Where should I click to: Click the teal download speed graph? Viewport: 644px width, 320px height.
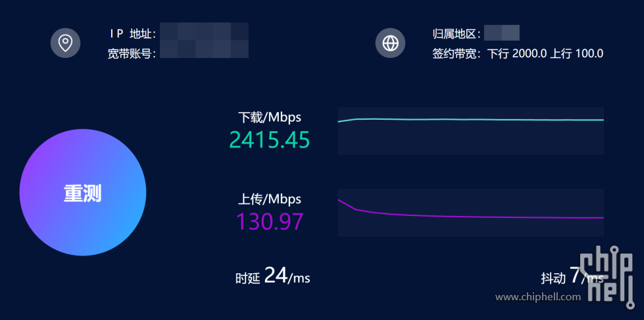point(471,131)
